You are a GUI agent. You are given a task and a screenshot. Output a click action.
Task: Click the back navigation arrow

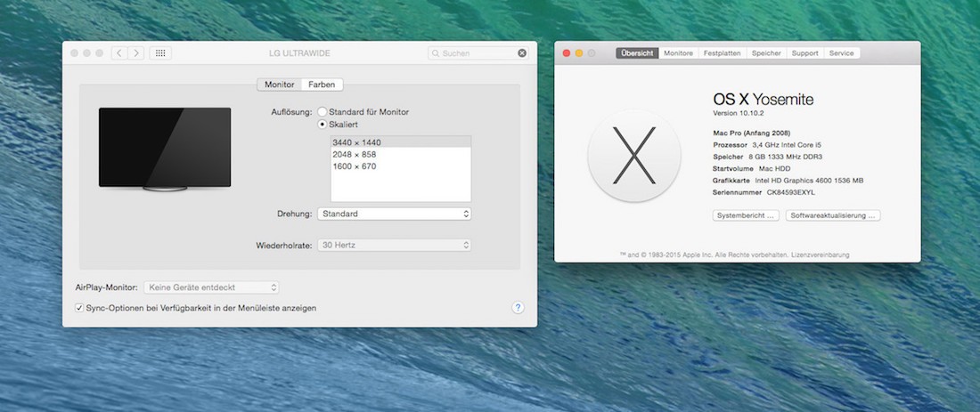(x=119, y=53)
